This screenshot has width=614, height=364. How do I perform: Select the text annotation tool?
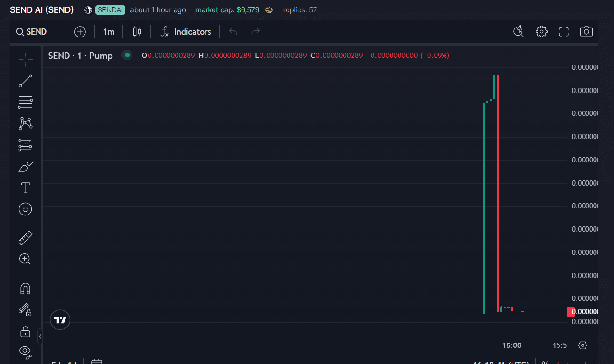coord(26,188)
